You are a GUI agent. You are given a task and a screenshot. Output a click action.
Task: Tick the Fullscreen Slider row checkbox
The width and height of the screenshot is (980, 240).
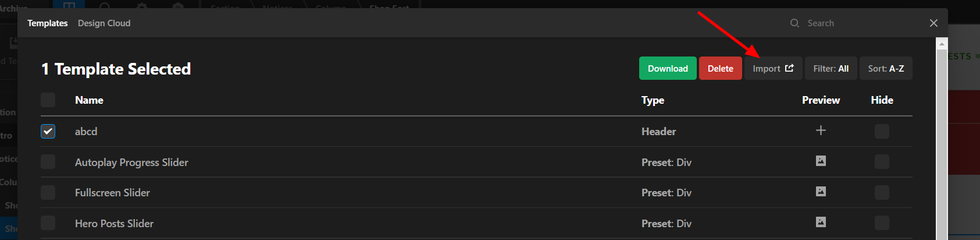(x=48, y=193)
